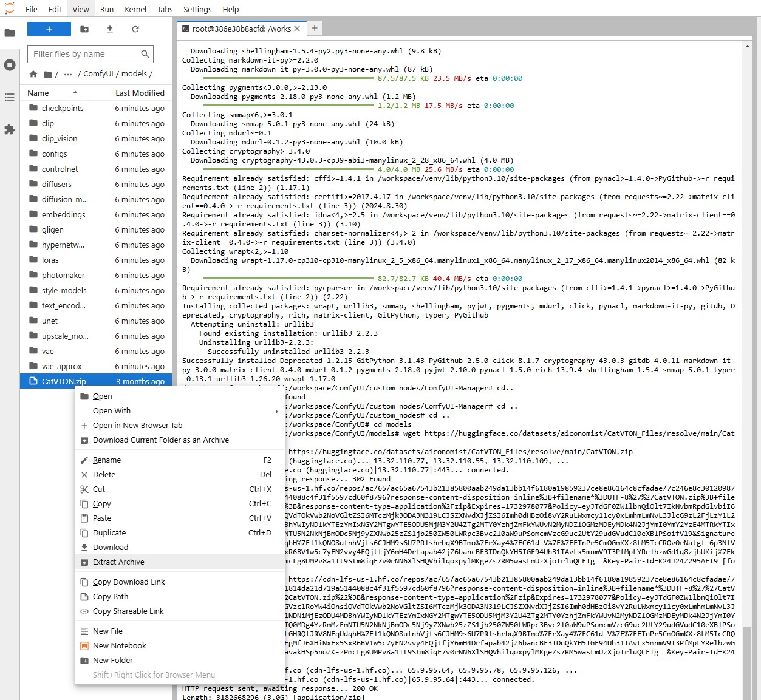Select the file browser folder icon in the sidebar
The image size is (761, 700).
point(10,32)
